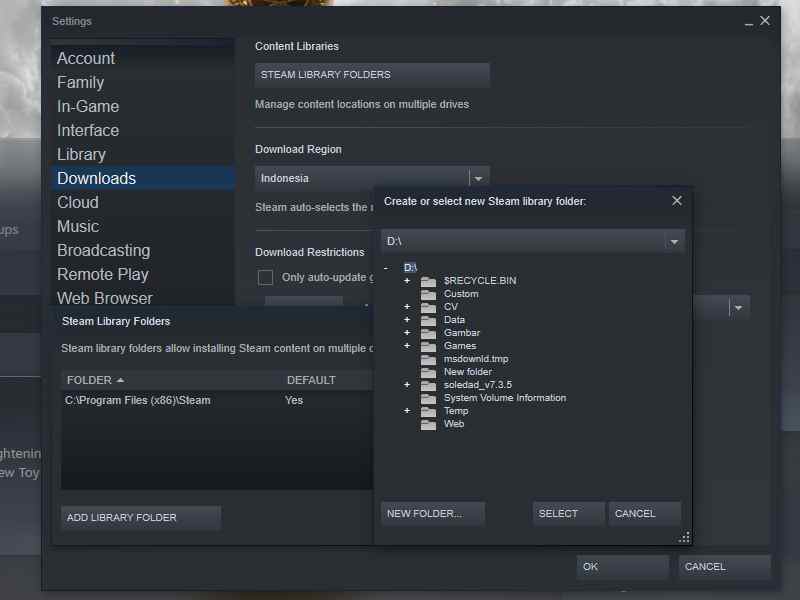800x600 pixels.
Task: Enable only auto-update games checkbox
Action: coord(265,278)
